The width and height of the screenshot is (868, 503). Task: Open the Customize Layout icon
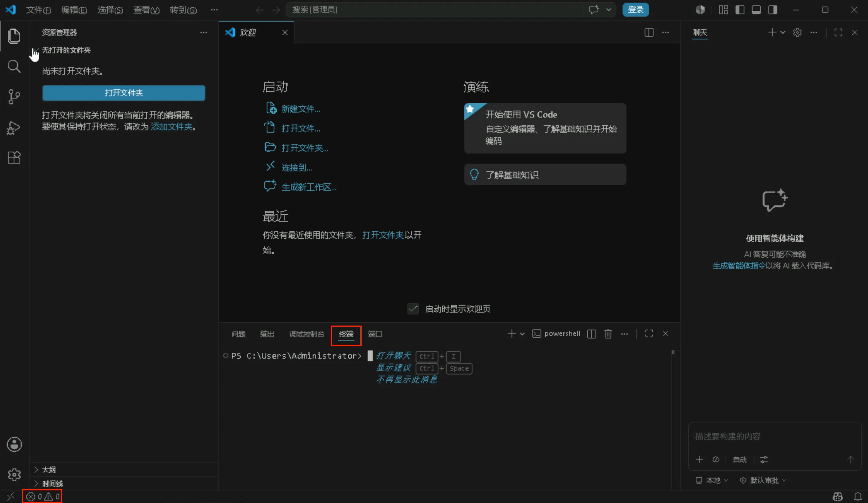pyautogui.click(x=723, y=10)
